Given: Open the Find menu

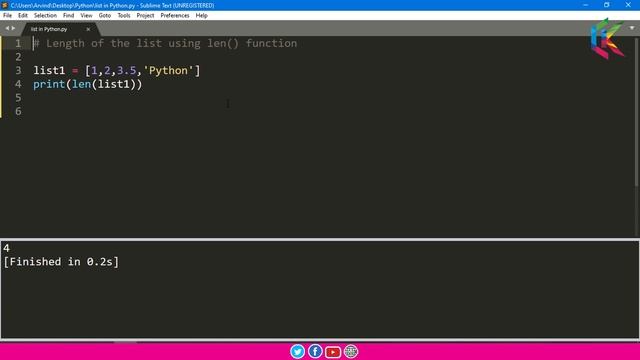Looking at the screenshot, I should pyautogui.click(x=68, y=16).
